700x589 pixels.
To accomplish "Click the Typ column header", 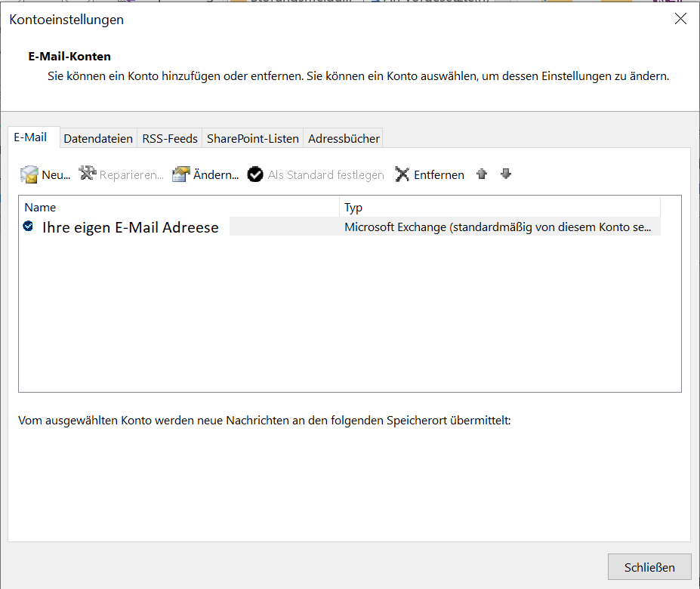I will 352,207.
